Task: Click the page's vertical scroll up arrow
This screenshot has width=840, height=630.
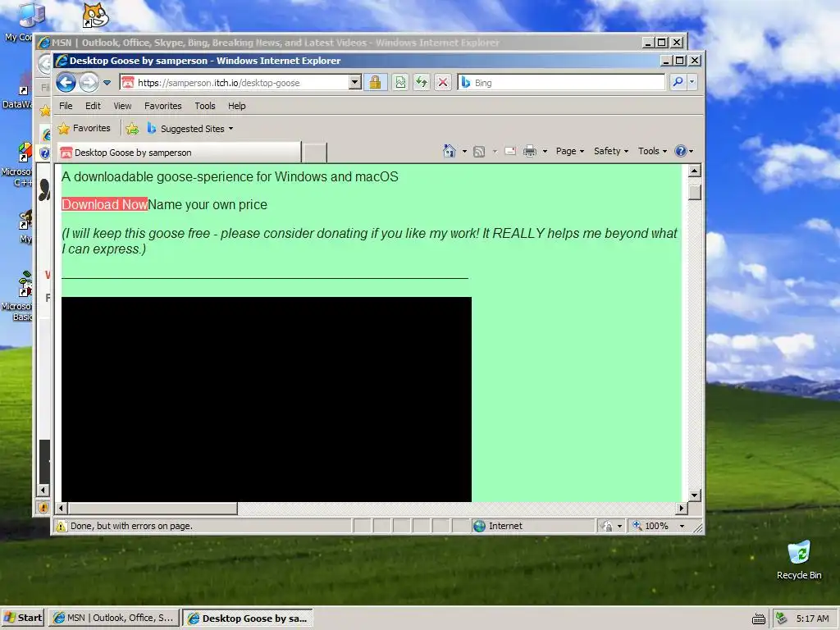Action: (x=694, y=171)
